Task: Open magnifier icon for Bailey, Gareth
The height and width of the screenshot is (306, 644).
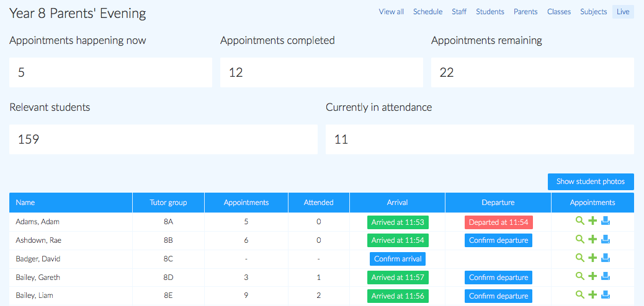Action: tap(580, 278)
